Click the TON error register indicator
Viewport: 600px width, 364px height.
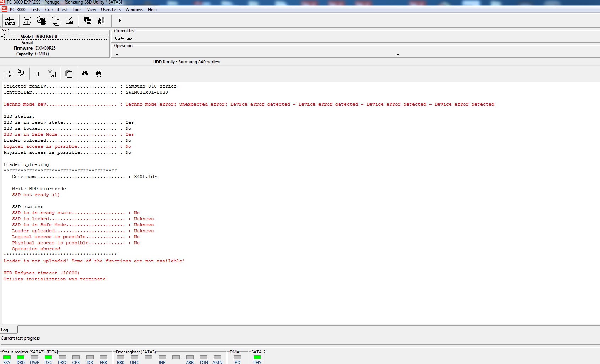pyautogui.click(x=204, y=358)
